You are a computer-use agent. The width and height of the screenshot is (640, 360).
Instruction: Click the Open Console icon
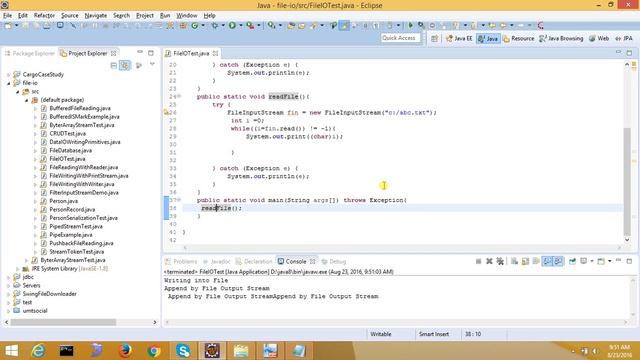tap(602, 261)
